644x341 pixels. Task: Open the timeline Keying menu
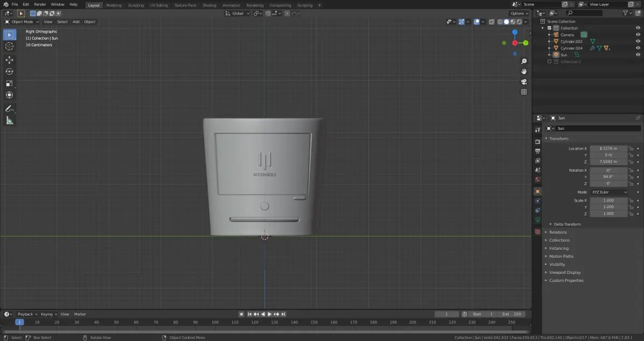click(48, 314)
